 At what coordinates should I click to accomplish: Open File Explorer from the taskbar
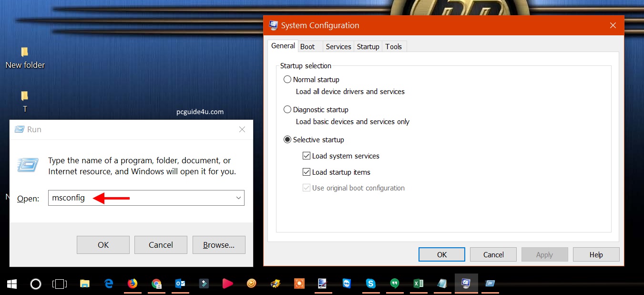point(85,284)
